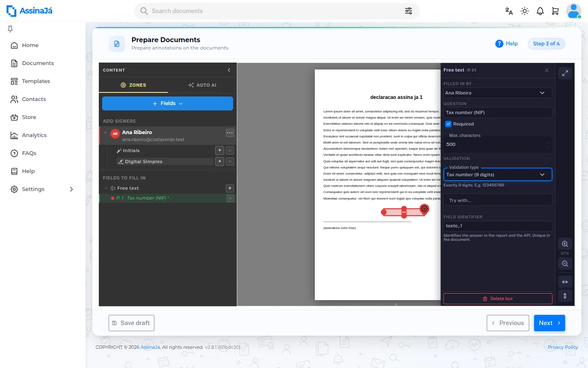
Task: Add a Digital Simples zone with plus
Action: point(220,162)
